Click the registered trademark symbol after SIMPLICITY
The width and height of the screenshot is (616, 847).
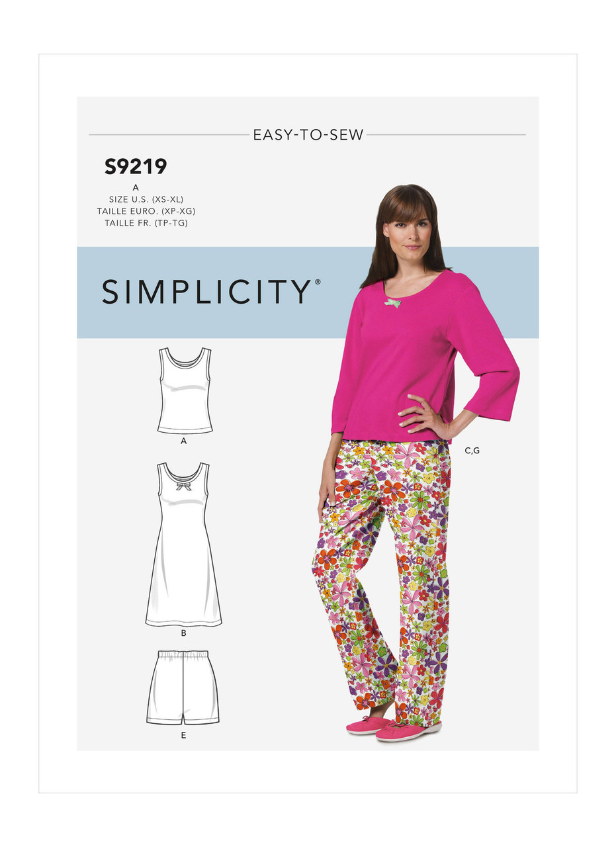[318, 281]
